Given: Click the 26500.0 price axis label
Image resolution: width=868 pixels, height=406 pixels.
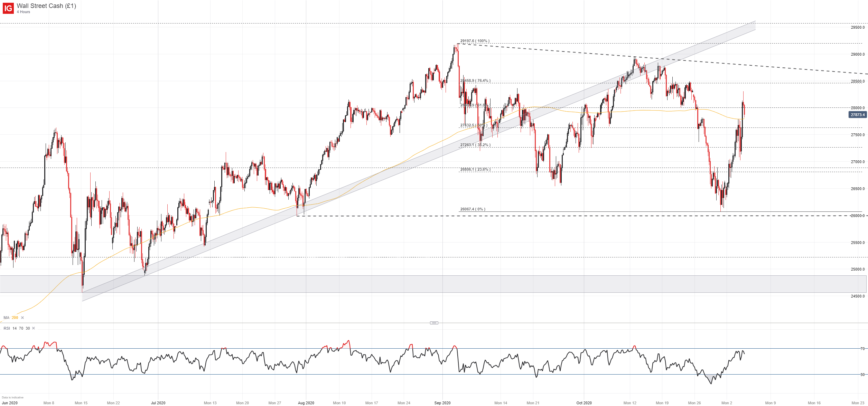Looking at the screenshot, I should (x=858, y=189).
